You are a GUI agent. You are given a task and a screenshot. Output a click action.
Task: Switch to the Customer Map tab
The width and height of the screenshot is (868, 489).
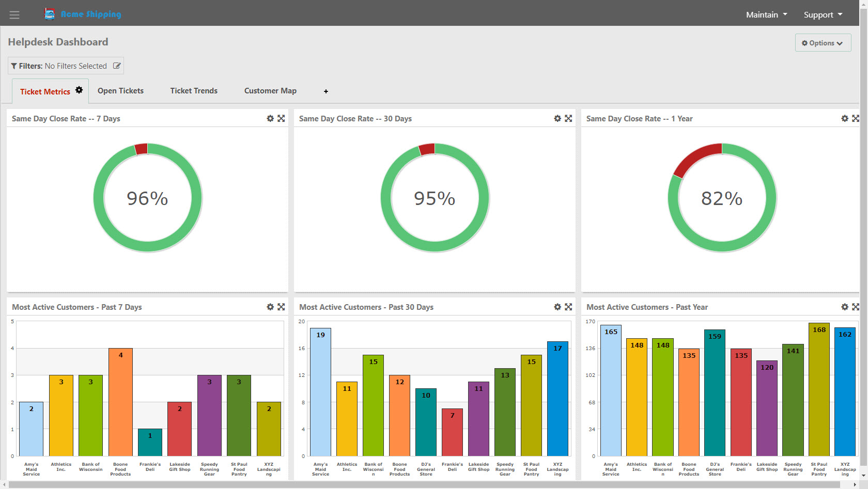coord(270,91)
